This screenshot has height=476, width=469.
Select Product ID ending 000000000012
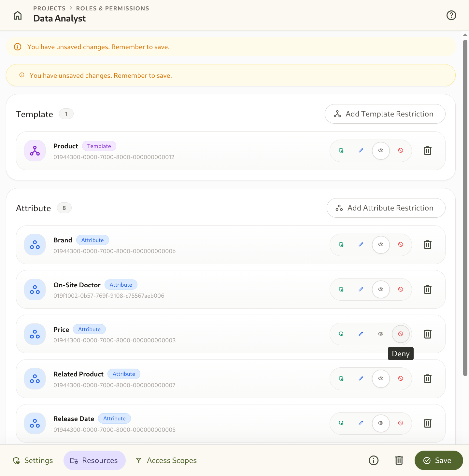pos(114,157)
